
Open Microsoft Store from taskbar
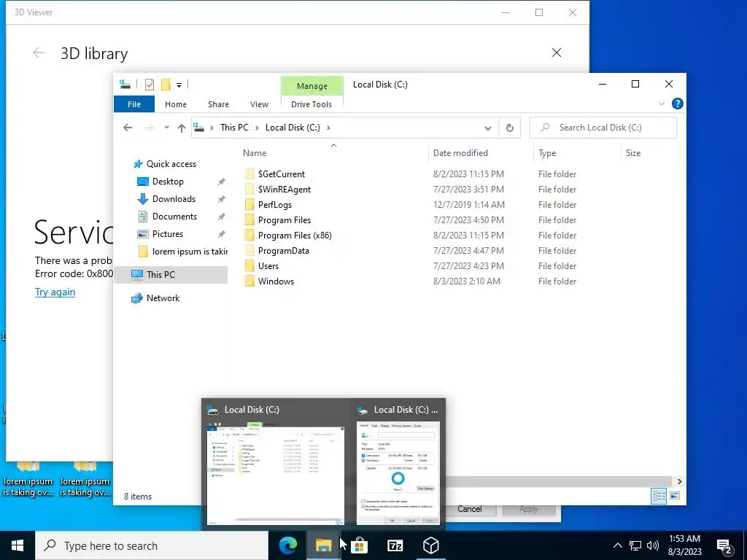(x=359, y=545)
